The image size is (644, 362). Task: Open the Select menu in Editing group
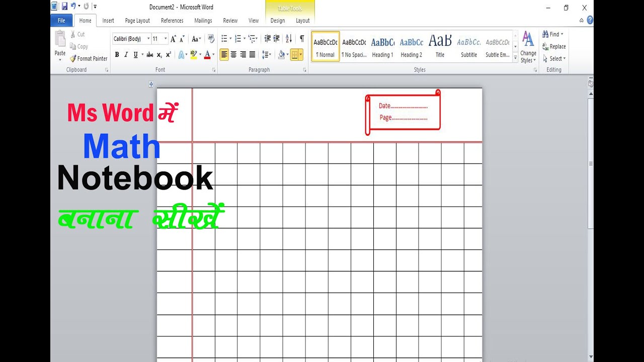pos(554,58)
